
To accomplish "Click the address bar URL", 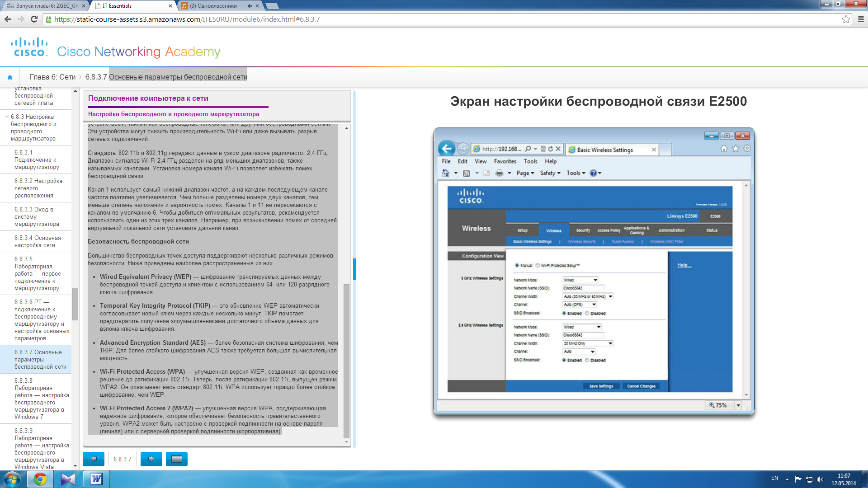I will tap(187, 19).
